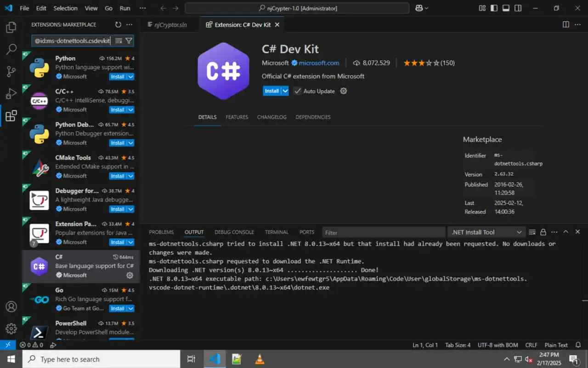
Task: Refresh the extensions marketplace list
Action: click(x=118, y=25)
